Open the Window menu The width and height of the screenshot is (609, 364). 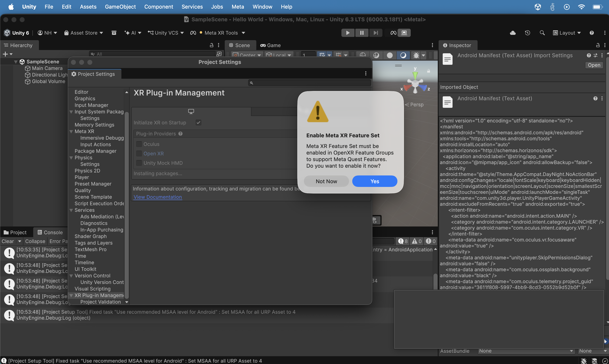[262, 7]
